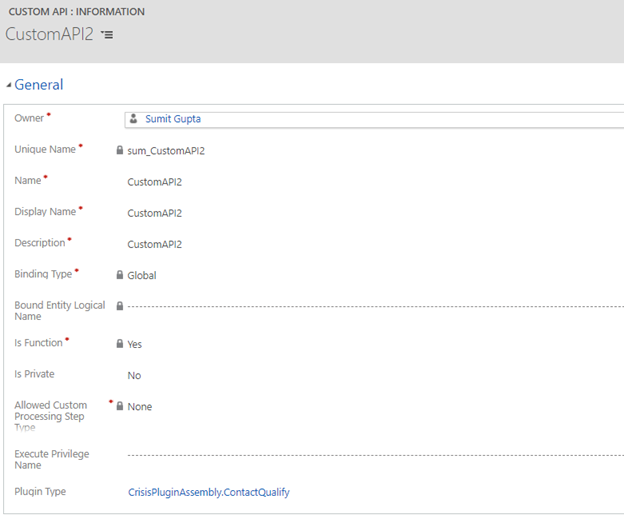
Task: Toggle the Is Function value Yes
Action: 135,344
